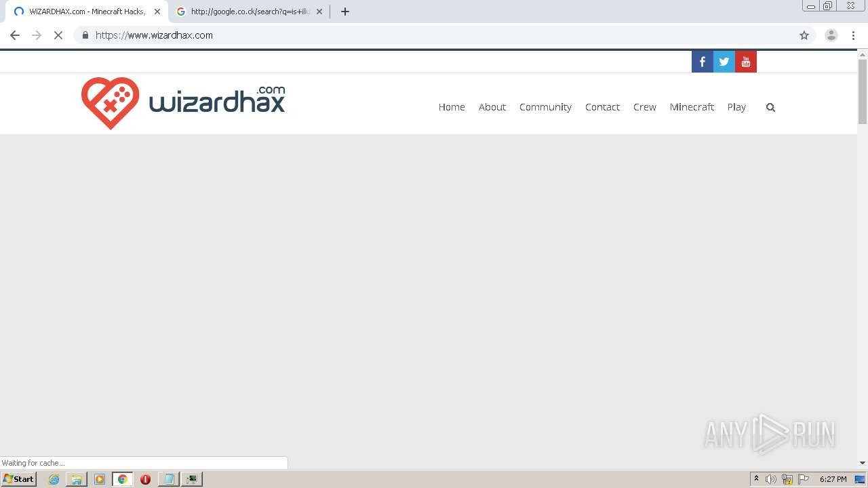Open the WizardHax Twitter icon
Image resolution: width=868 pixels, height=488 pixels.
724,62
